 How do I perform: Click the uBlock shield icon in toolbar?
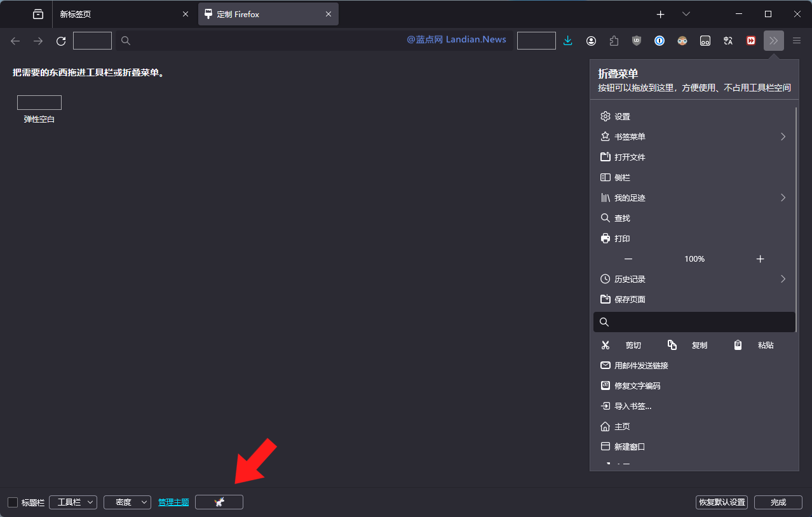637,41
